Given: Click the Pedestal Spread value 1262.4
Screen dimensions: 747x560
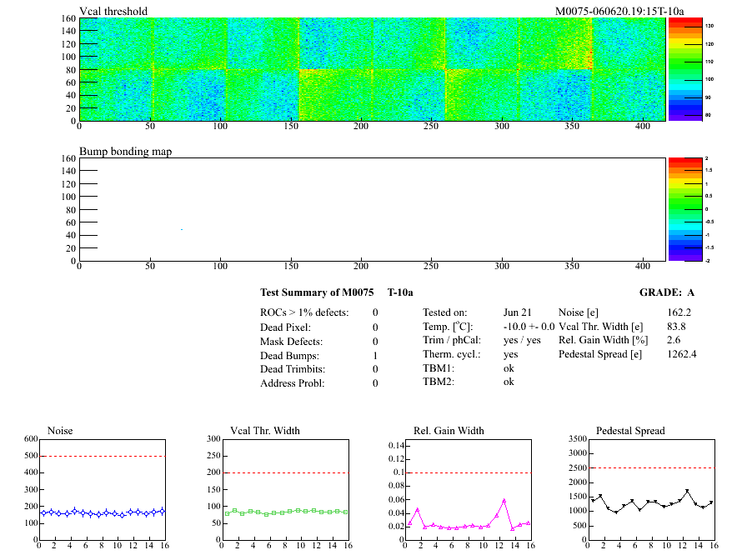Looking at the screenshot, I should [681, 354].
